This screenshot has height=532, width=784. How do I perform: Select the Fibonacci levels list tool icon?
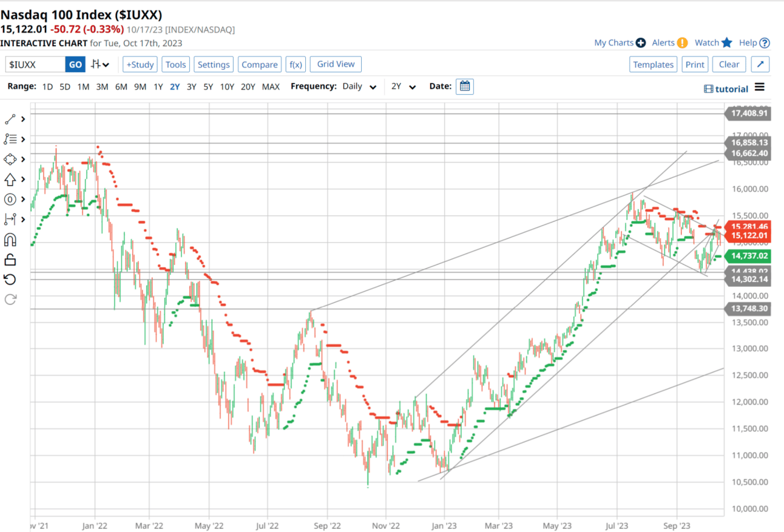[10, 139]
